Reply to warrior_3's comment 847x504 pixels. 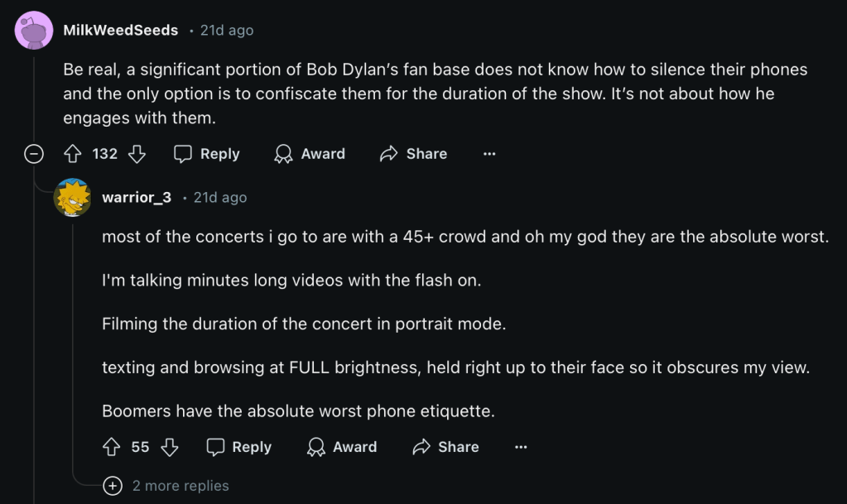(238, 447)
